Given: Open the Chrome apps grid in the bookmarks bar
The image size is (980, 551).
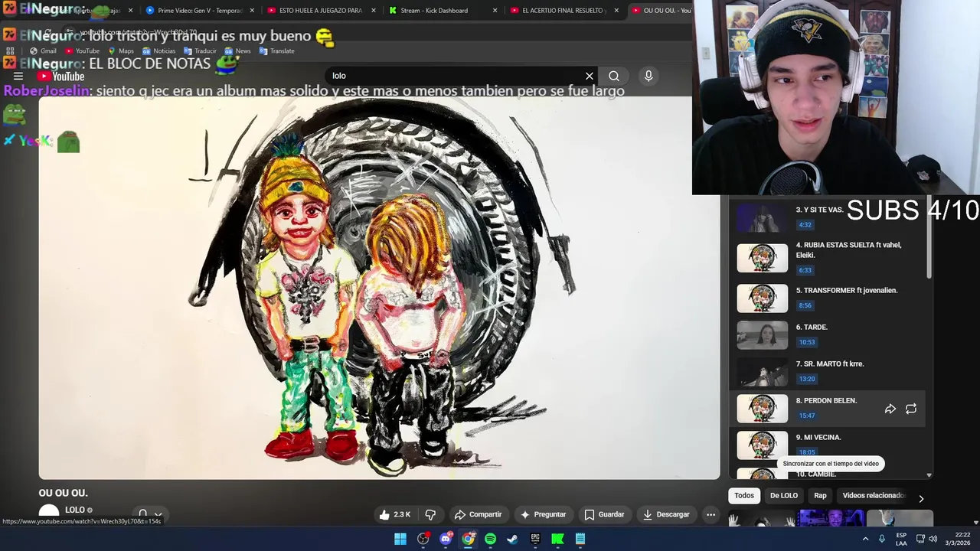Looking at the screenshot, I should [x=10, y=51].
